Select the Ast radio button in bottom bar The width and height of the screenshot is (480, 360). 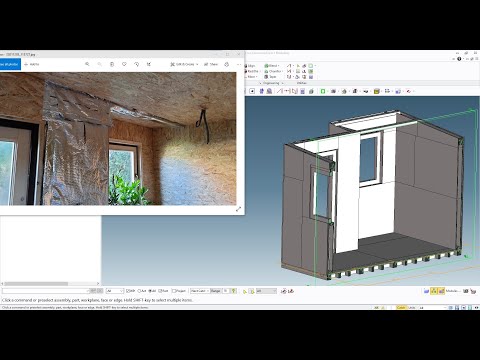(140, 291)
